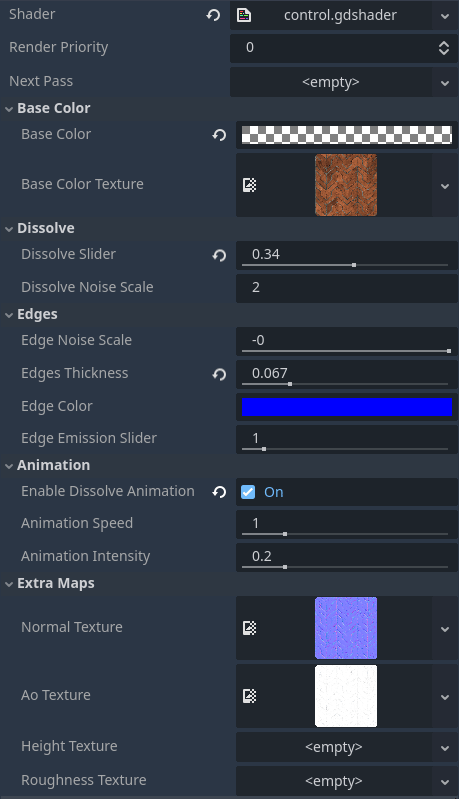The height and width of the screenshot is (799, 459).
Task: Collapse the Base Color section
Action: pos(9,109)
